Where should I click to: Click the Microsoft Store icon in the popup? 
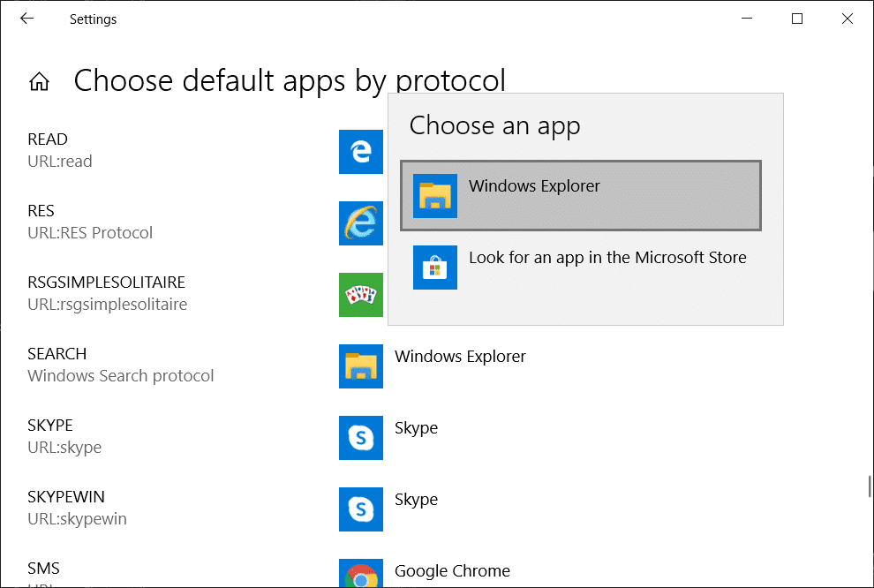tap(434, 268)
